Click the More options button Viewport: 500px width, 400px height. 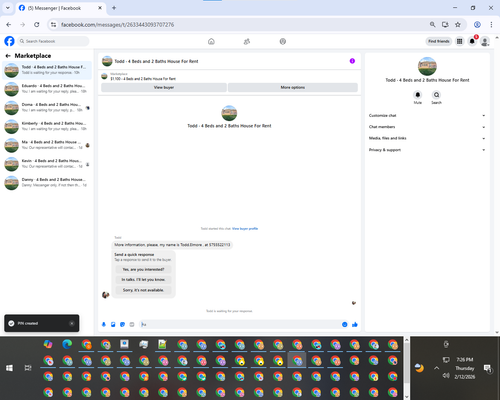(x=293, y=87)
